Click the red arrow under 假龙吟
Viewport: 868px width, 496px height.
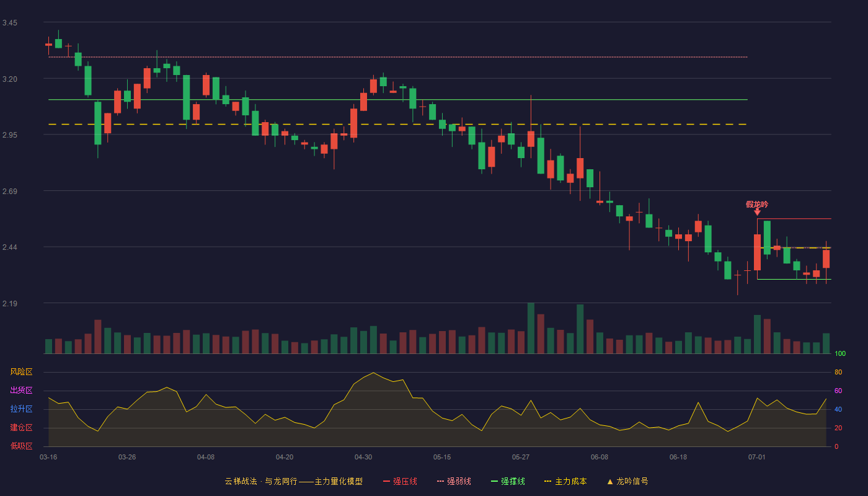(757, 212)
